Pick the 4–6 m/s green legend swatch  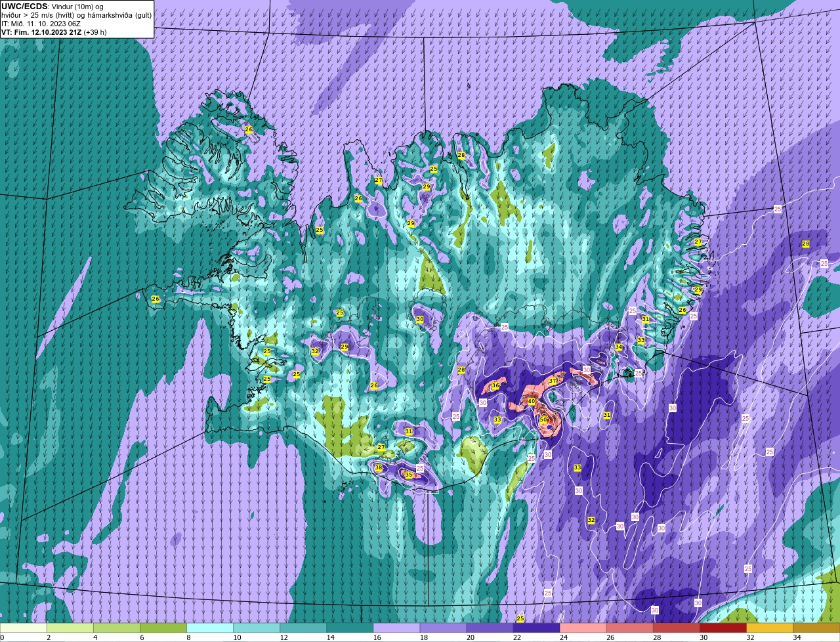click(117, 628)
